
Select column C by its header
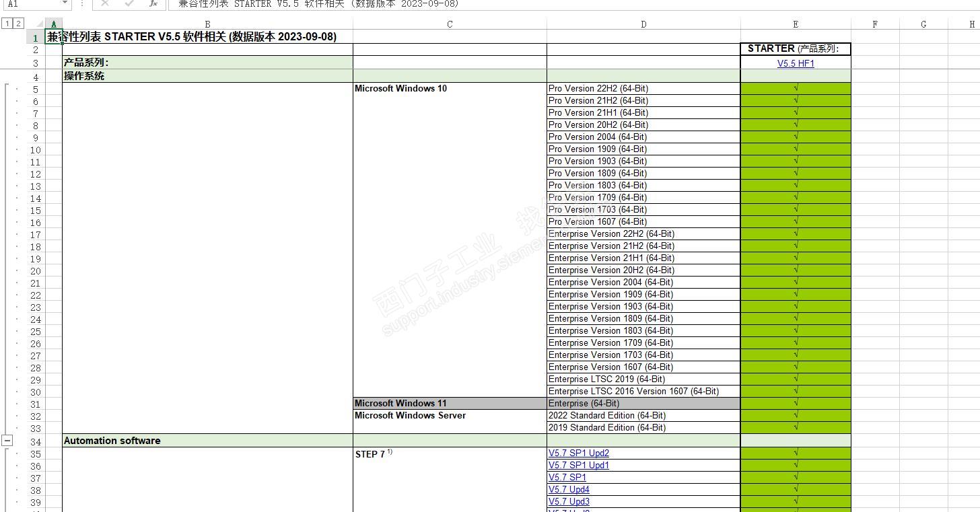(x=450, y=24)
